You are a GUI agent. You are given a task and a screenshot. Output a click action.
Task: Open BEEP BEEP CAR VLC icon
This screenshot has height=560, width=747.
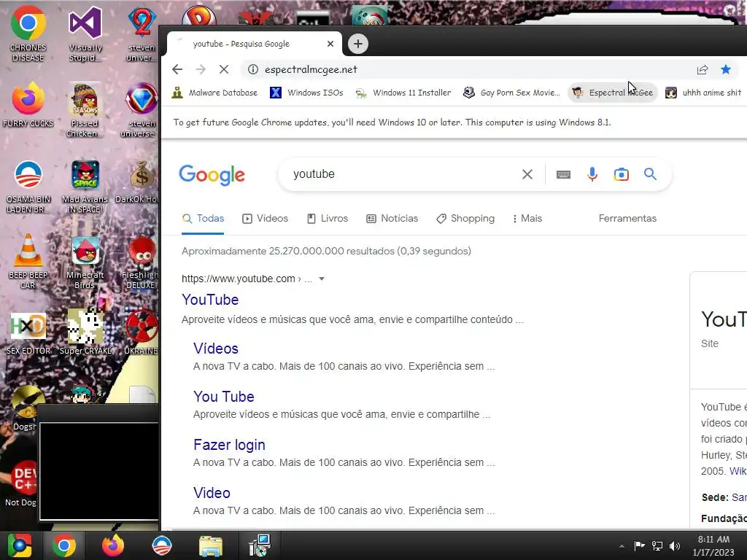click(28, 261)
